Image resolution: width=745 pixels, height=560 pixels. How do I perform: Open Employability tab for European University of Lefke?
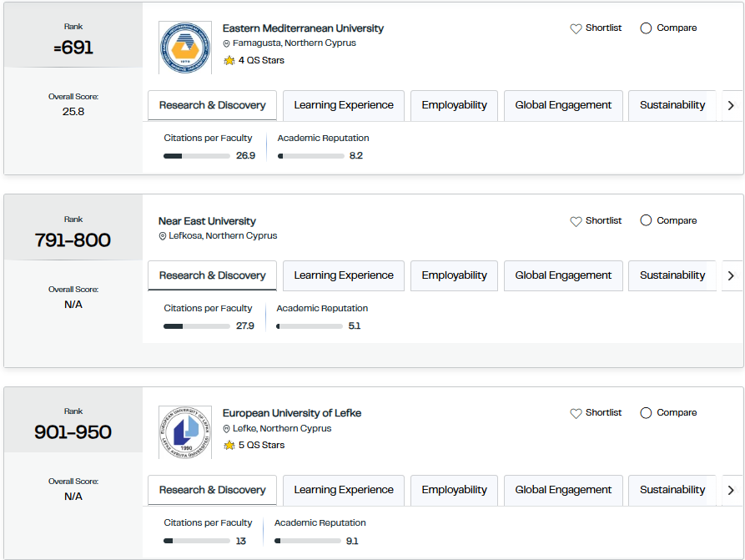coord(454,490)
